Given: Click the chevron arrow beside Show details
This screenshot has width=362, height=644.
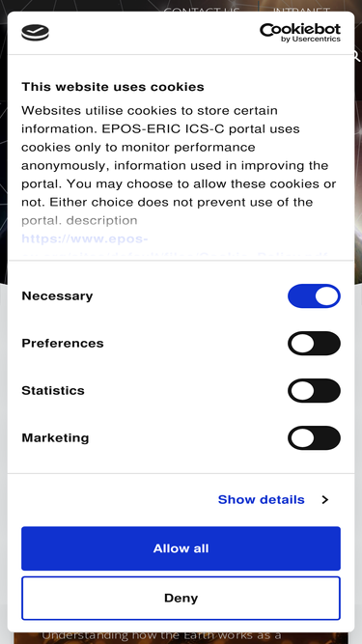Looking at the screenshot, I should pos(325,499).
